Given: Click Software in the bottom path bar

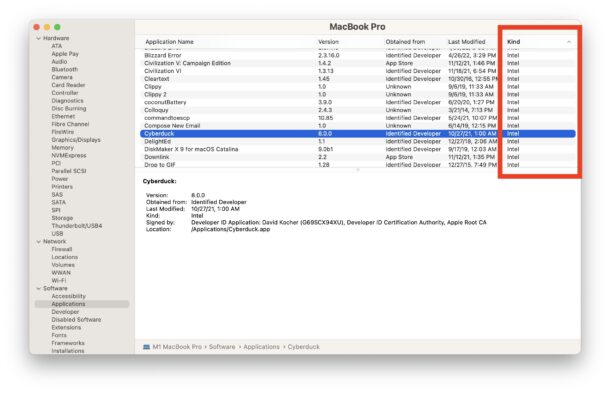Looking at the screenshot, I should point(222,347).
